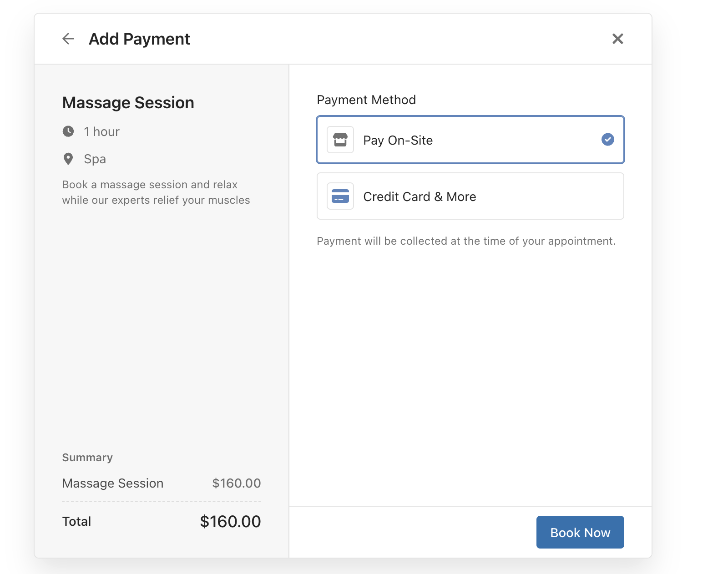Click the $160.00 total amount
Viewport: 728px width, 574px height.
tap(230, 522)
